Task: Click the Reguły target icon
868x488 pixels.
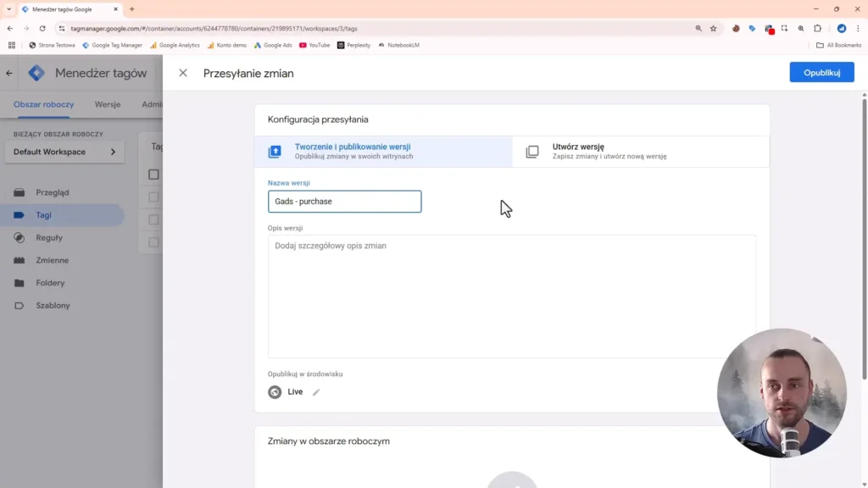Action: click(19, 238)
